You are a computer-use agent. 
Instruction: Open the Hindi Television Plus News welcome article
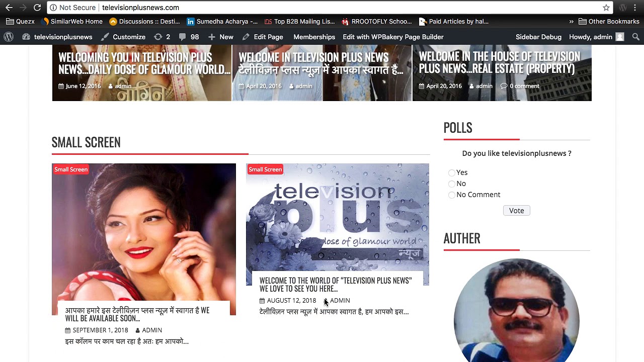point(320,63)
